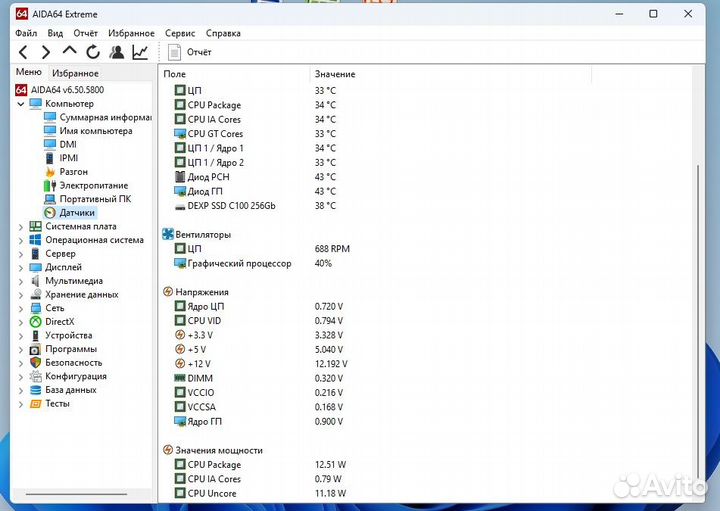
Task: Click the Мультимедиа speaker icon
Action: point(35,281)
